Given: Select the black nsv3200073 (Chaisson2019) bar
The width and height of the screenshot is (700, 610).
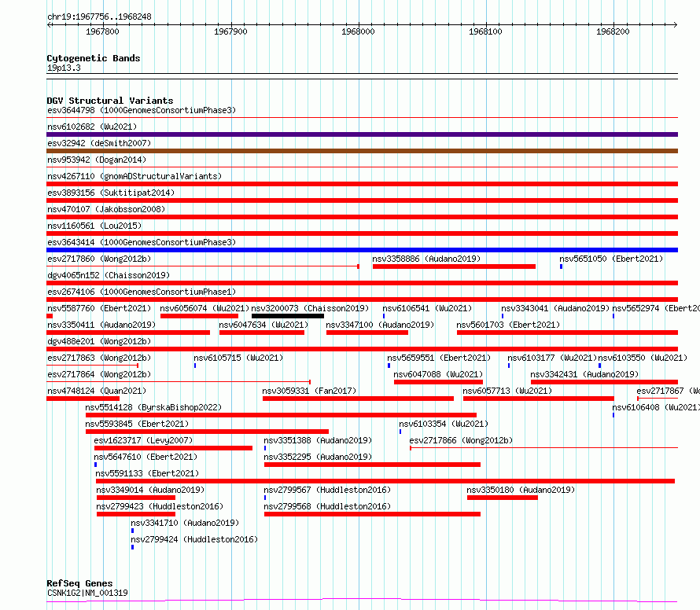Looking at the screenshot, I should click(288, 316).
